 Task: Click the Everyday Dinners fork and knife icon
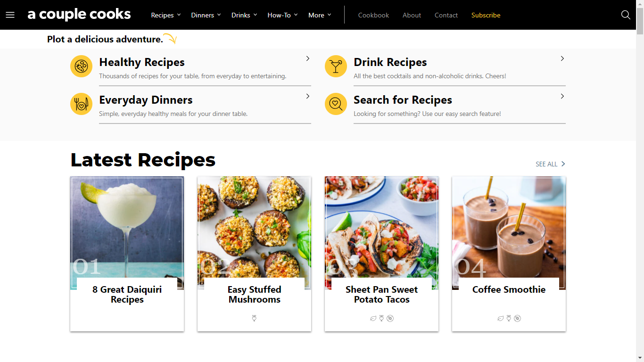81,104
